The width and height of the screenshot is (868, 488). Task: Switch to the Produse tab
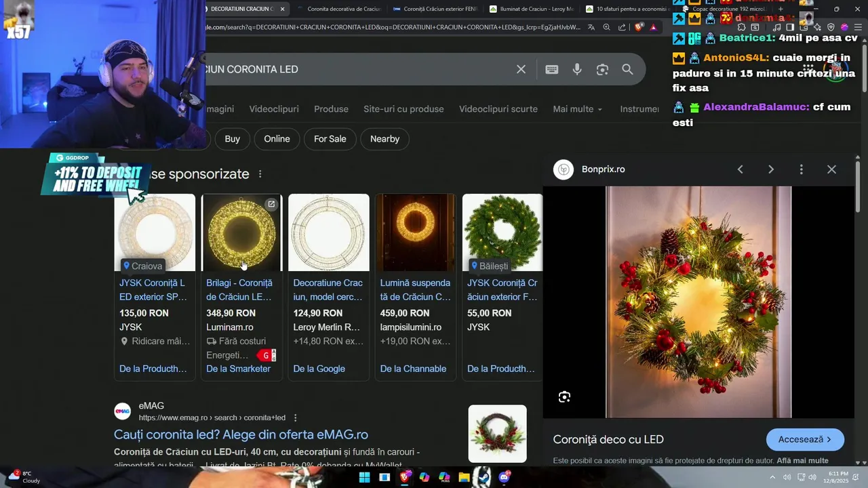pyautogui.click(x=331, y=109)
